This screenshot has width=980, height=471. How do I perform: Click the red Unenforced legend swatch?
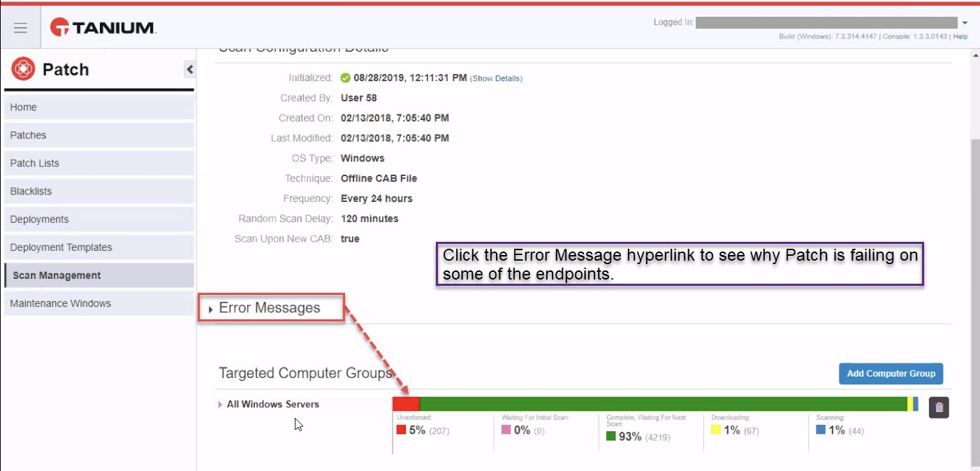(x=401, y=430)
